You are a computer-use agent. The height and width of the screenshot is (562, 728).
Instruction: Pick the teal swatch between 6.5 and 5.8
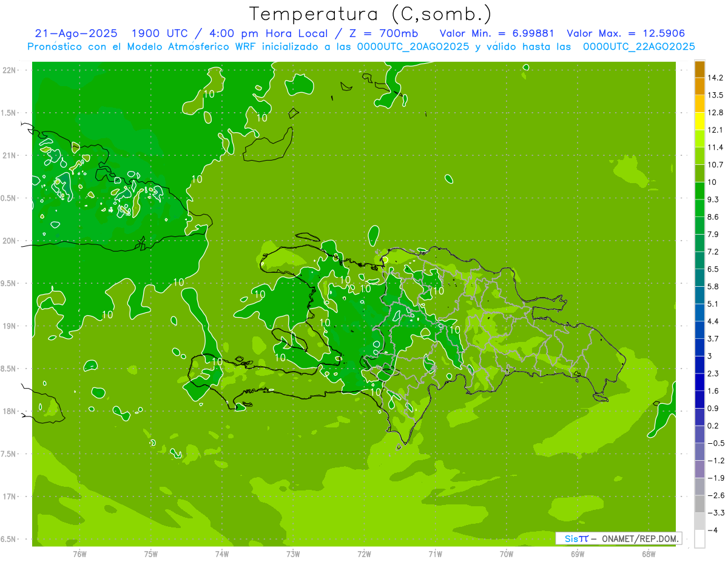coord(699,278)
